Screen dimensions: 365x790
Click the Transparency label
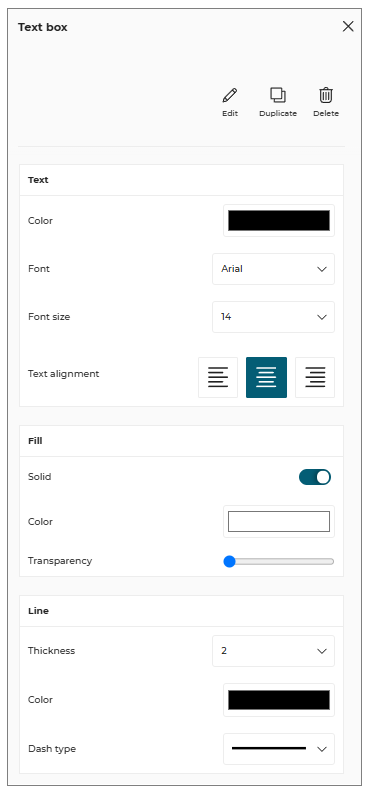pos(60,561)
